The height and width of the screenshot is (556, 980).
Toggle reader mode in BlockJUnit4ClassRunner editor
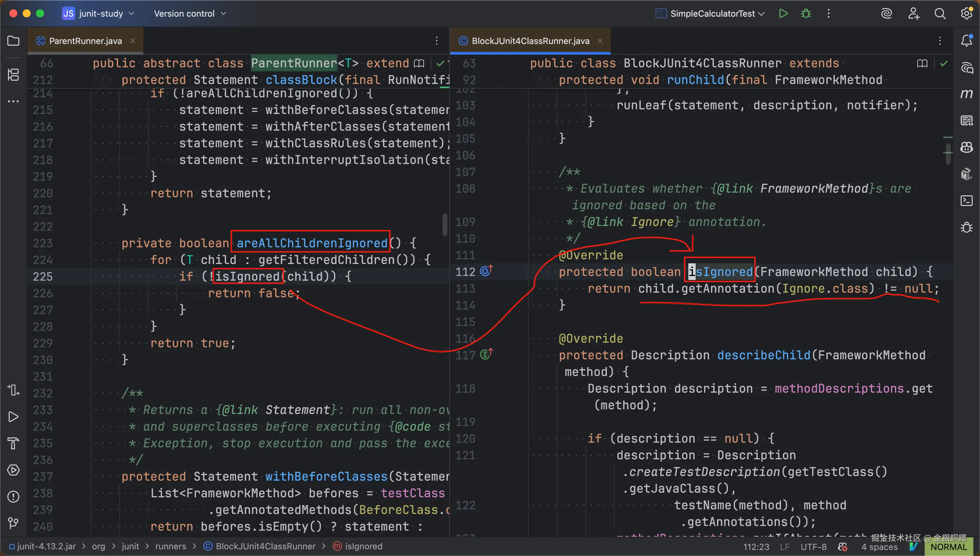pos(922,63)
